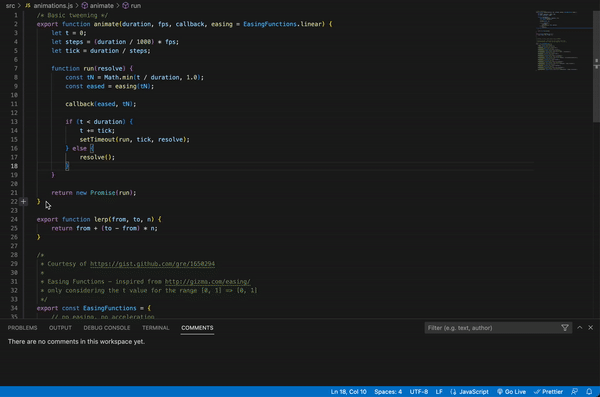Change indentation via Spaces: 4
This screenshot has width=600, height=397.
(388, 392)
